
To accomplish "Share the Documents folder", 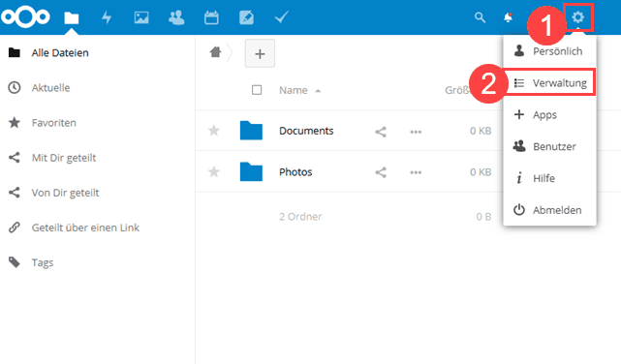I will click(381, 132).
